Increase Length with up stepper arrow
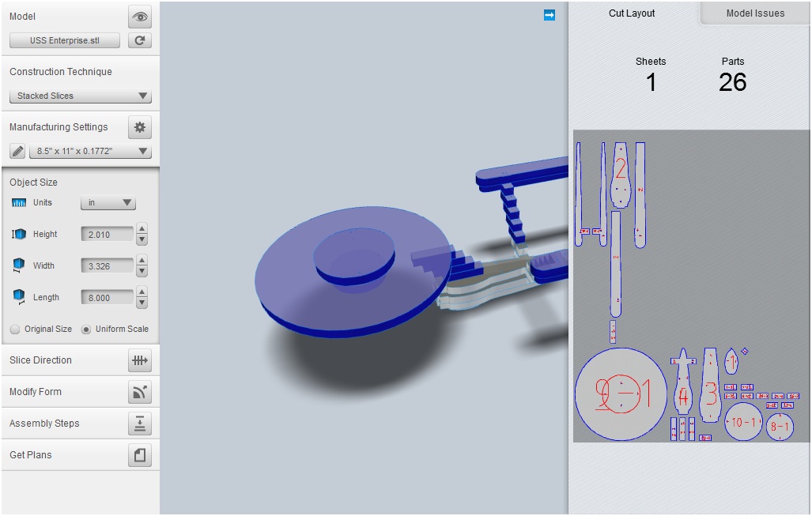 point(142,292)
